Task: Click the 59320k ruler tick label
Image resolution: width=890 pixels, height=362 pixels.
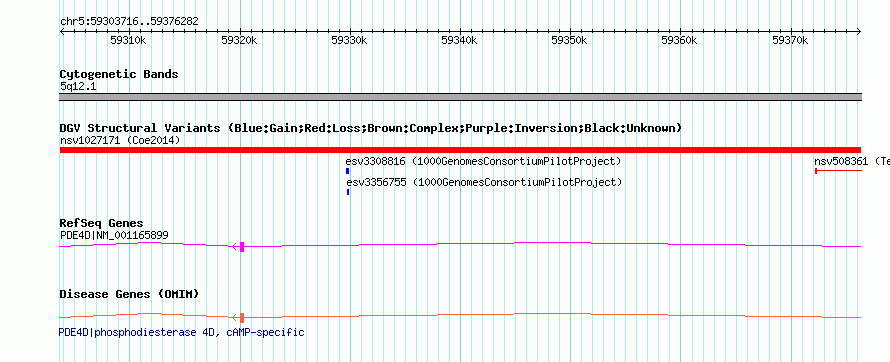Action: 239,40
